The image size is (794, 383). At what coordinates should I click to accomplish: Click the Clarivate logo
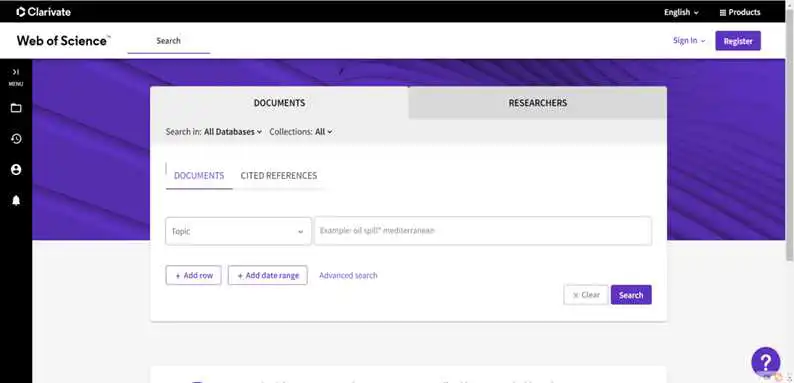pos(44,12)
